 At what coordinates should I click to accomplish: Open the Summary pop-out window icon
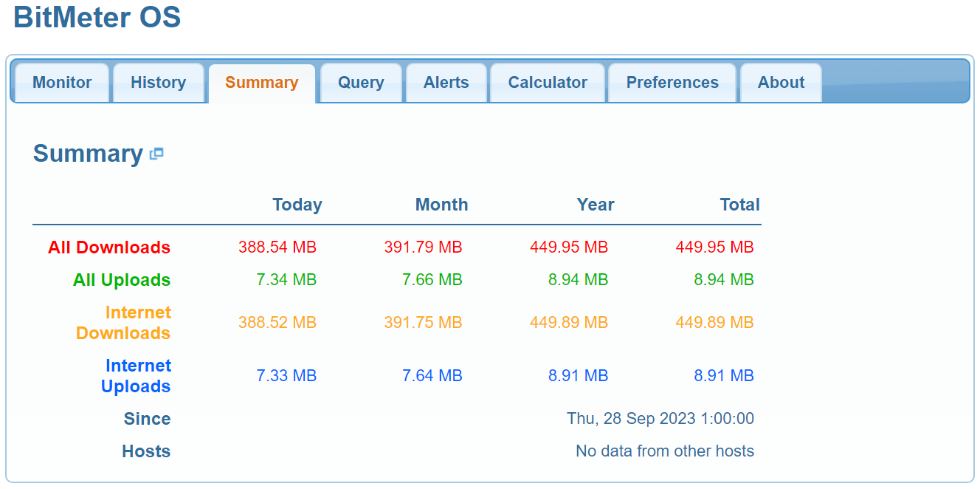pos(156,154)
